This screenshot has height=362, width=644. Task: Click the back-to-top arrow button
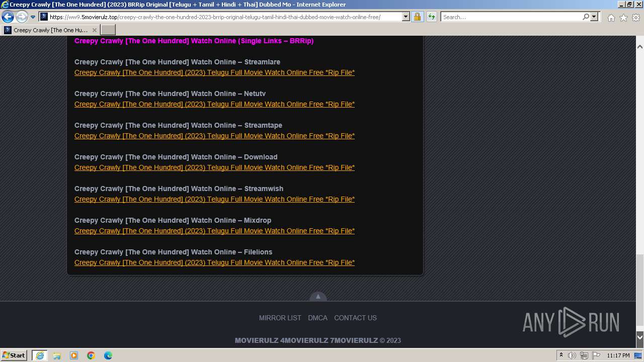coord(318,297)
